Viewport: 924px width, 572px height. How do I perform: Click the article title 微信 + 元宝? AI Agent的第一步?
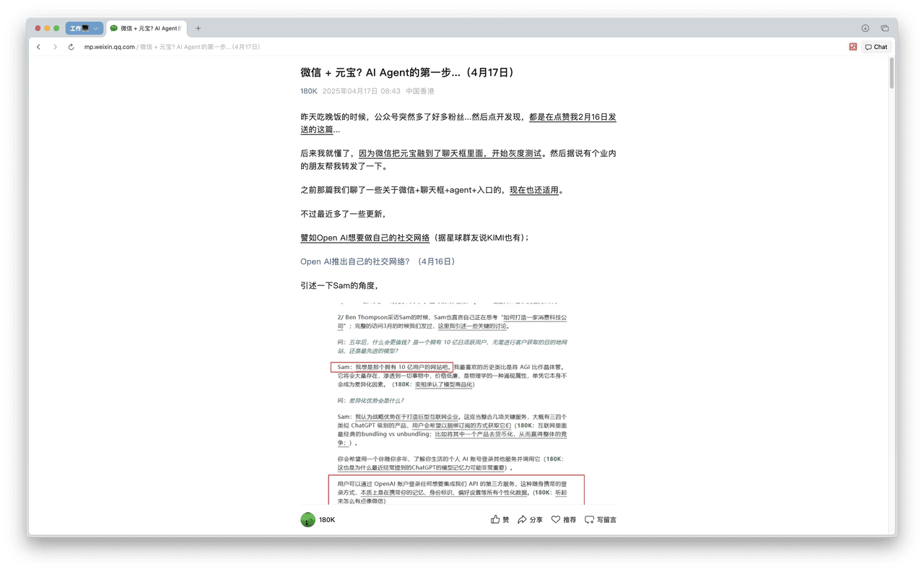point(408,72)
